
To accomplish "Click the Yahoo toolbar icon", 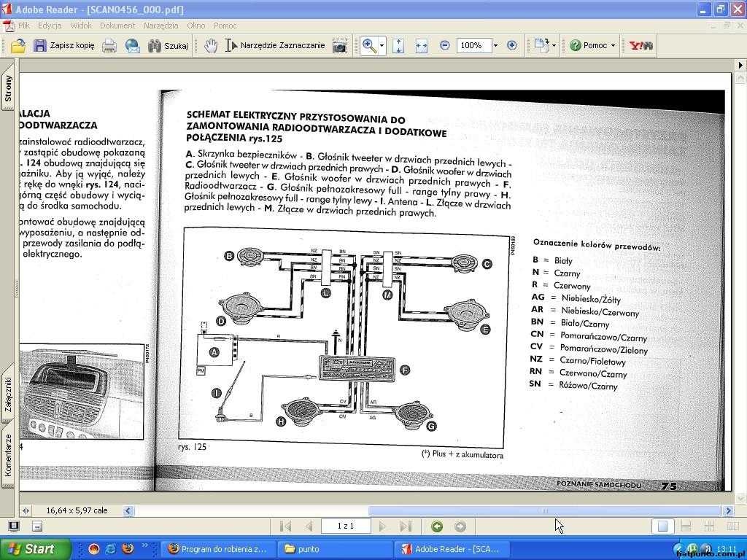I will [x=640, y=46].
